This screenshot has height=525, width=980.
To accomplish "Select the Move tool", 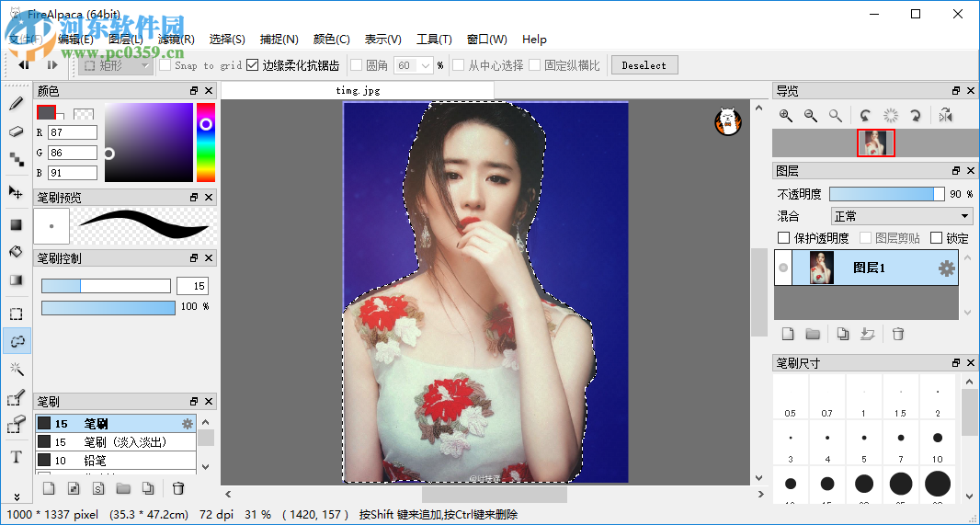I will (x=17, y=192).
